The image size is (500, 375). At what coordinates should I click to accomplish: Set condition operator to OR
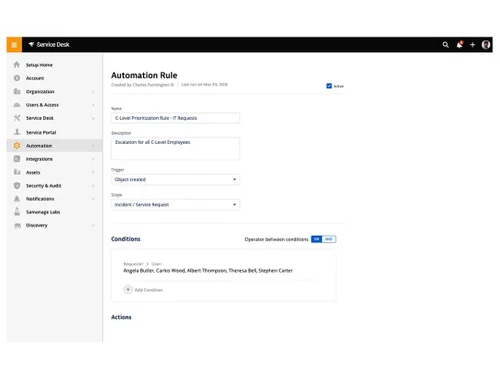click(x=317, y=239)
